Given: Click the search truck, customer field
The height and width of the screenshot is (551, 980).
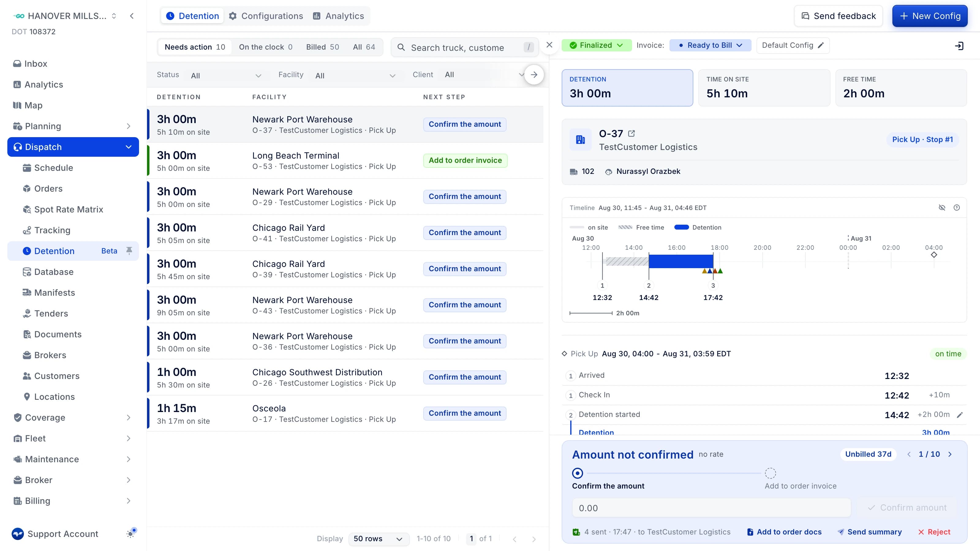Looking at the screenshot, I should (465, 47).
